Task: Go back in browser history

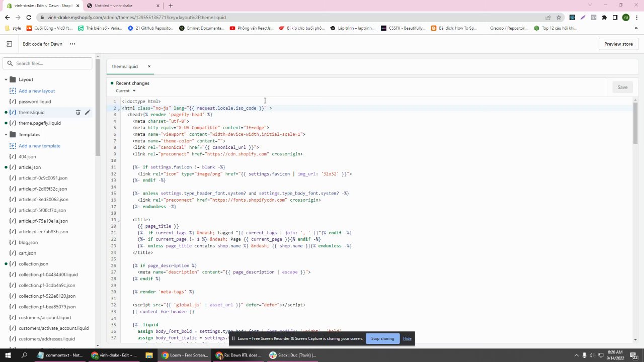Action: (7, 17)
